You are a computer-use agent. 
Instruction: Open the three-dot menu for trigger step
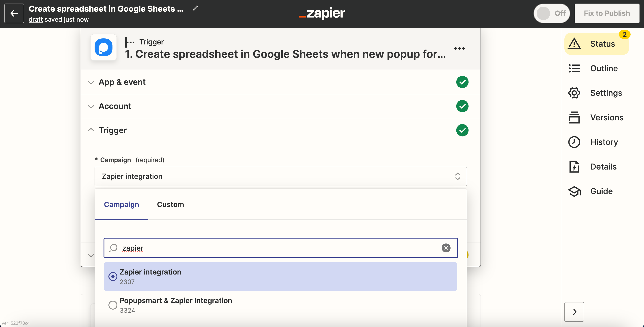point(459,48)
